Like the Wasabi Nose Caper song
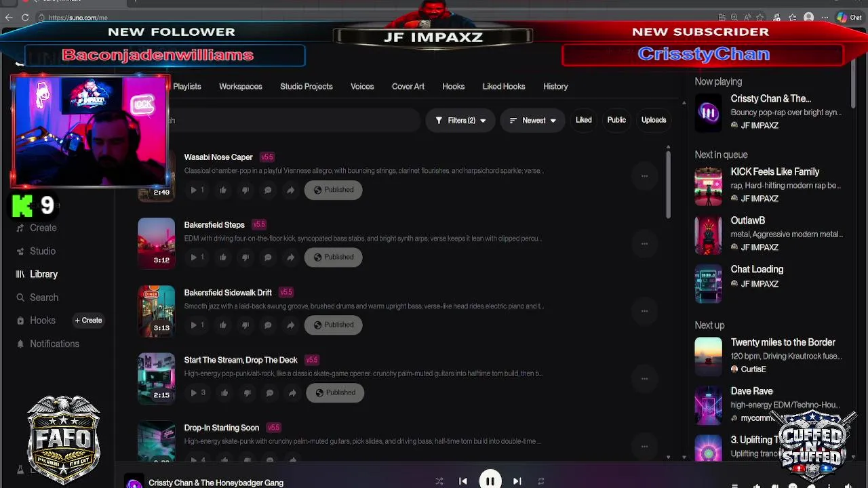868x488 pixels. 222,190
